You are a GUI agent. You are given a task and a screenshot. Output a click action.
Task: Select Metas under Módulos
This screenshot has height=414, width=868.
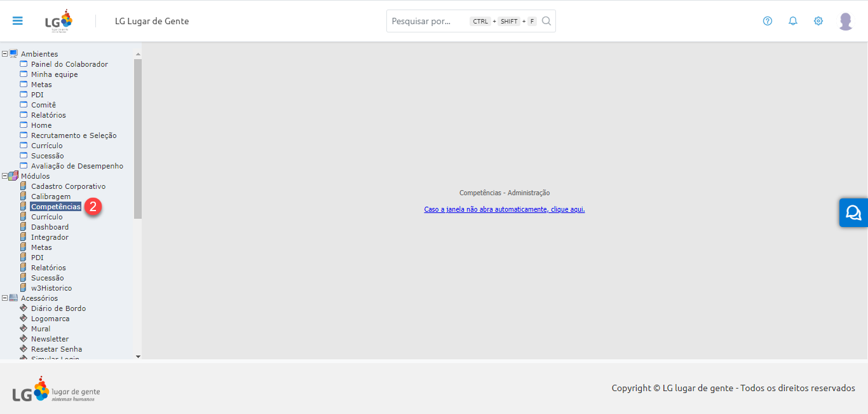[41, 247]
